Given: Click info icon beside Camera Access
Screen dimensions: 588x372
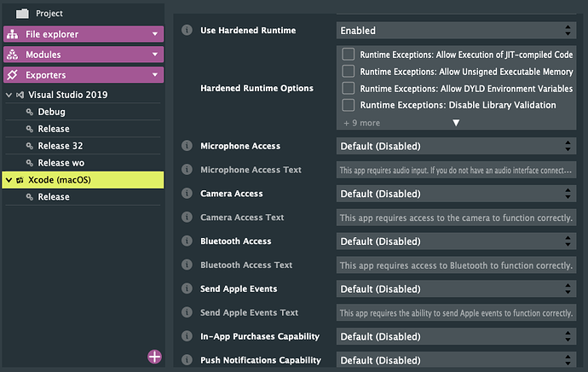Looking at the screenshot, I should [x=187, y=195].
